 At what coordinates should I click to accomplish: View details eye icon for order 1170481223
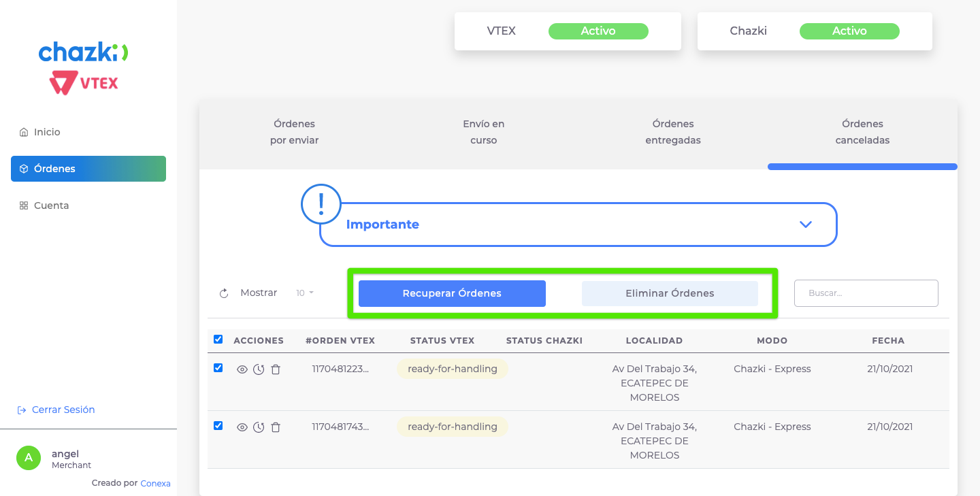(242, 369)
